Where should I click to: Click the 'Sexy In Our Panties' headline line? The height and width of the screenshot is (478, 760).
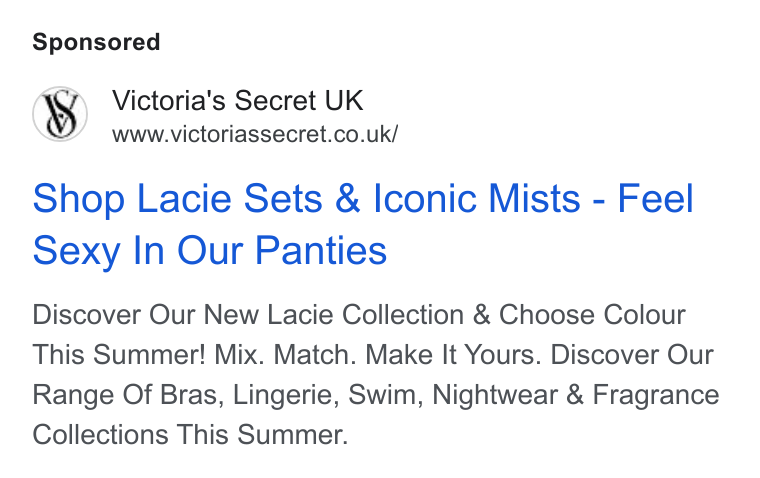209,251
